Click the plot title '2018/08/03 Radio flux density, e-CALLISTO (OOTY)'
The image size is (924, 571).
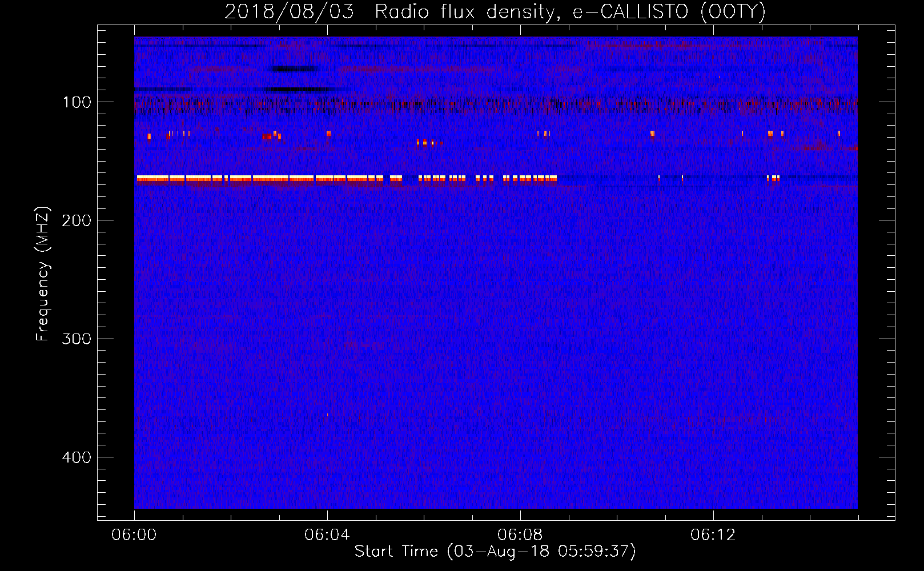tap(495, 11)
